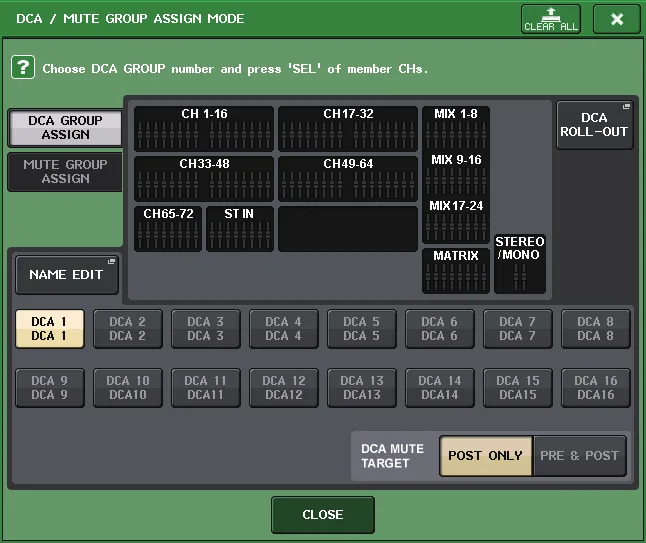
Task: Select DCA 2 group
Action: [127, 329]
